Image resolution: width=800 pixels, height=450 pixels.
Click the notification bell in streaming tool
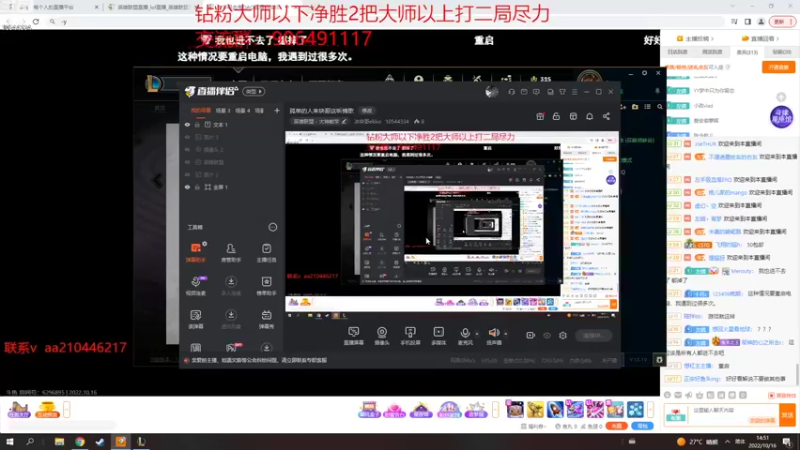point(589,116)
